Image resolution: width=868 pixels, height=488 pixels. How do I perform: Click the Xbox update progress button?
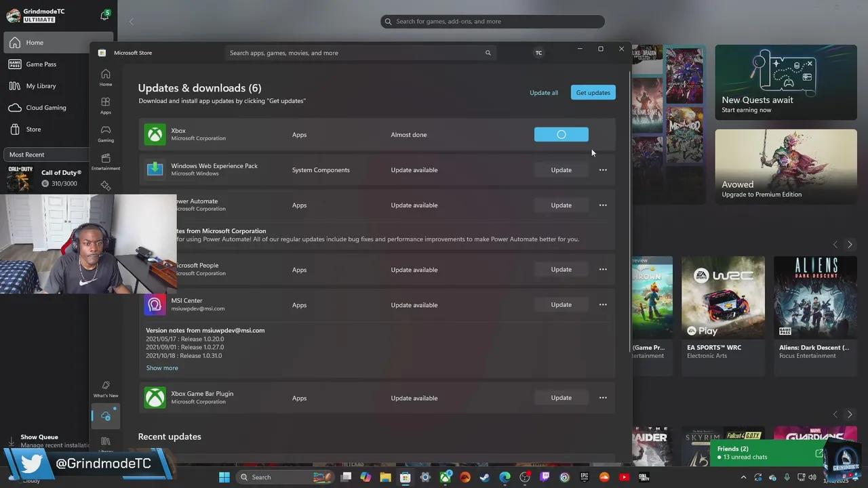[x=561, y=134]
